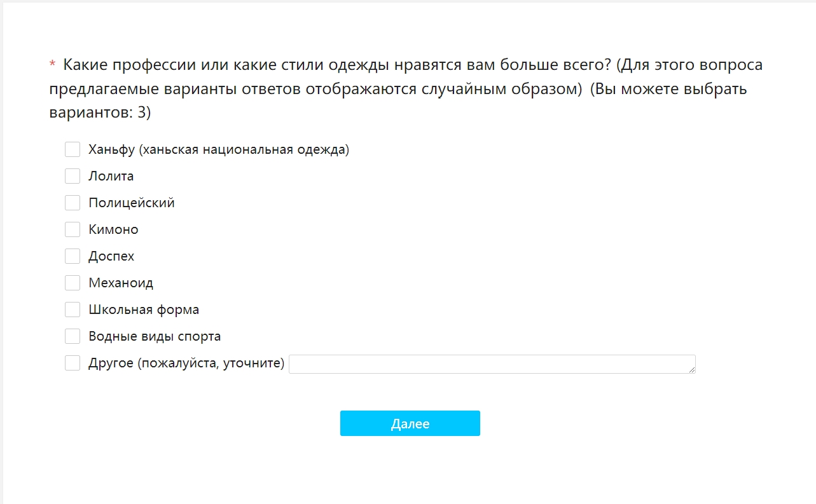Click the resize handle of the Другое textbox

point(692,370)
